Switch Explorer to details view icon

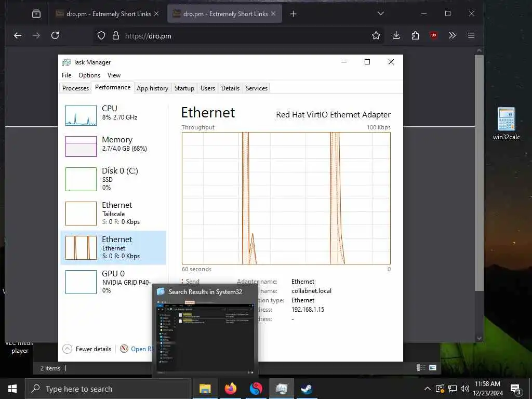coord(421,368)
